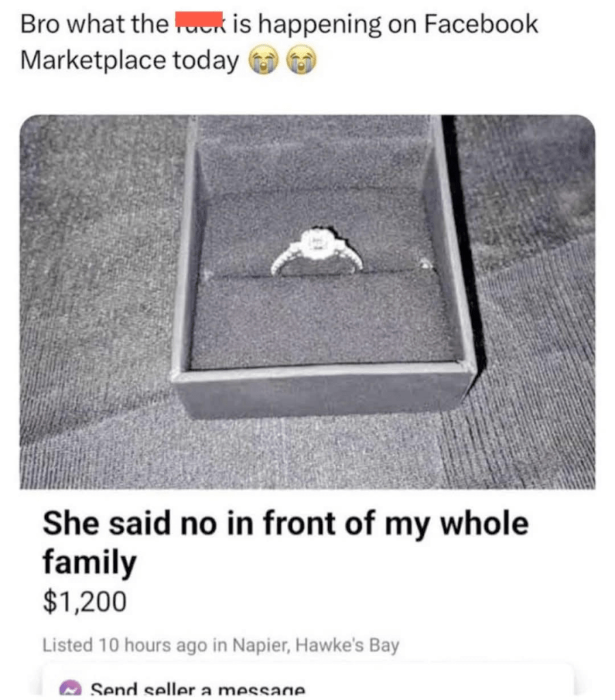Tap the ring box front edge

324,389
